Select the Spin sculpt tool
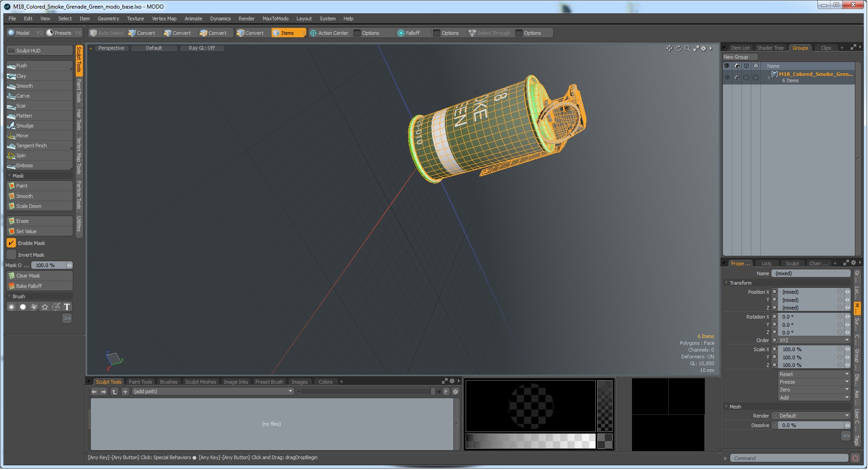 pos(39,155)
